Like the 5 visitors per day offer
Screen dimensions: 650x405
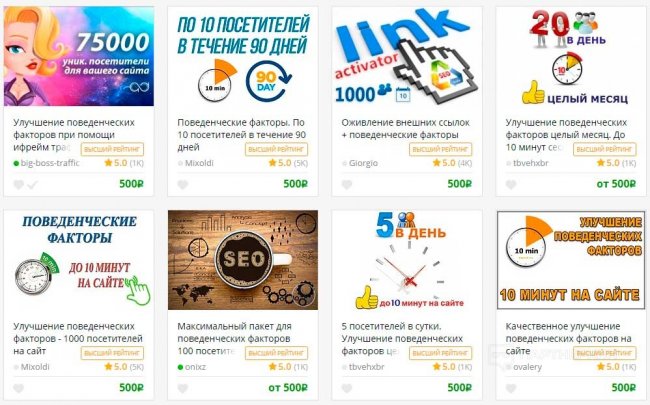[x=347, y=388]
